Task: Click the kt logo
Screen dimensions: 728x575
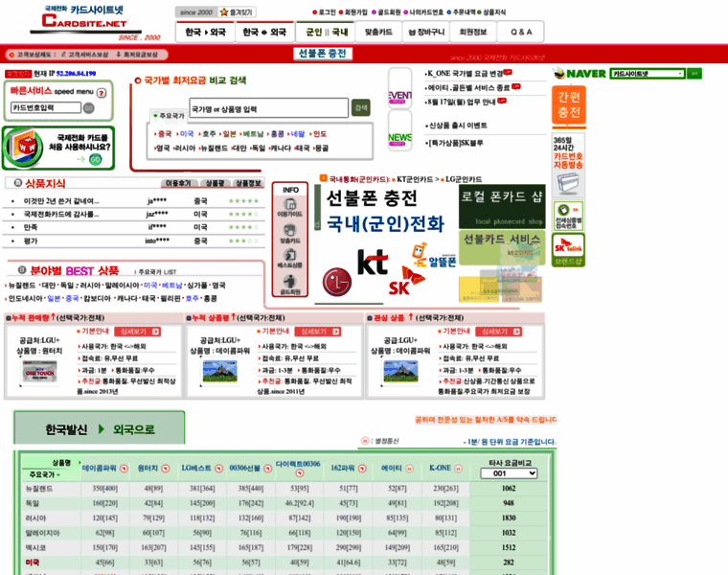Action: point(373,262)
